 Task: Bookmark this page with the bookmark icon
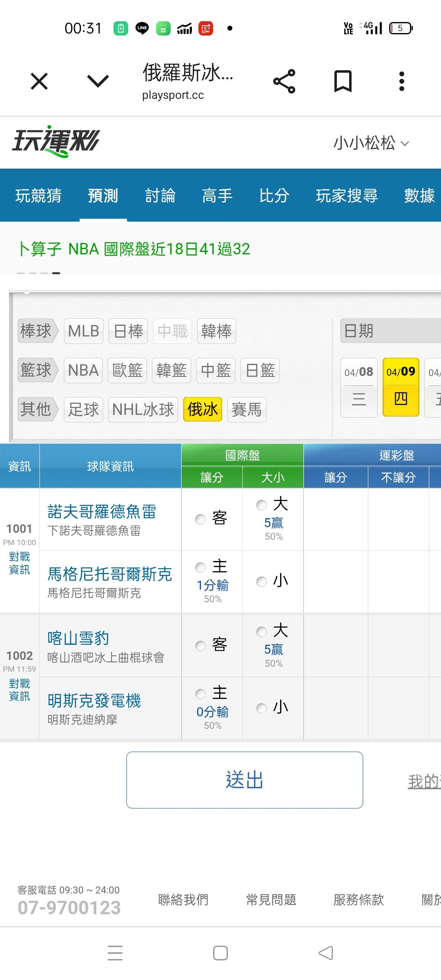tap(343, 81)
